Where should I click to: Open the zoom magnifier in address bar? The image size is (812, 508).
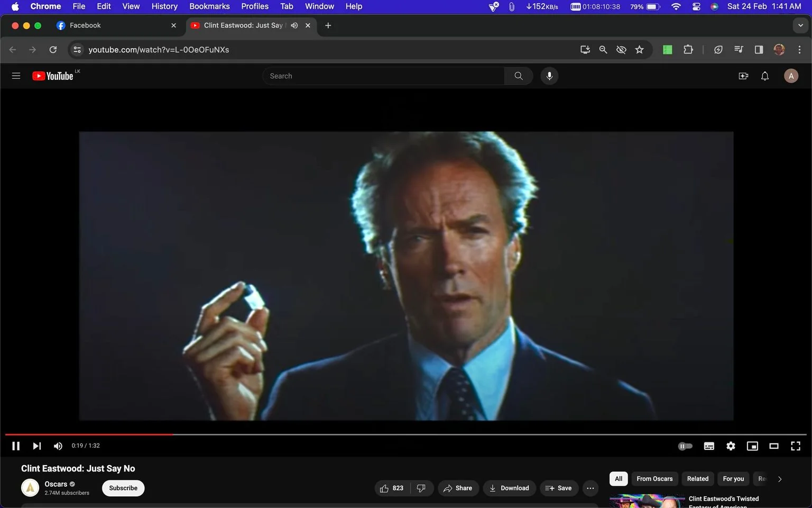click(x=603, y=50)
